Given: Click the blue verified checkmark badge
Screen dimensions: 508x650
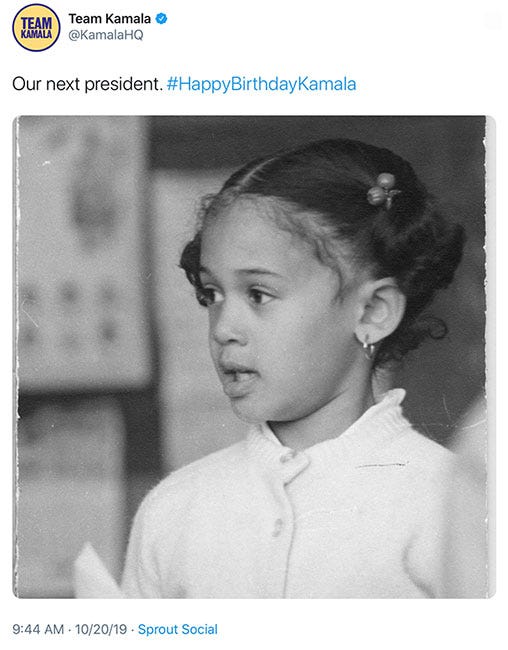Looking at the screenshot, I should pos(161,19).
